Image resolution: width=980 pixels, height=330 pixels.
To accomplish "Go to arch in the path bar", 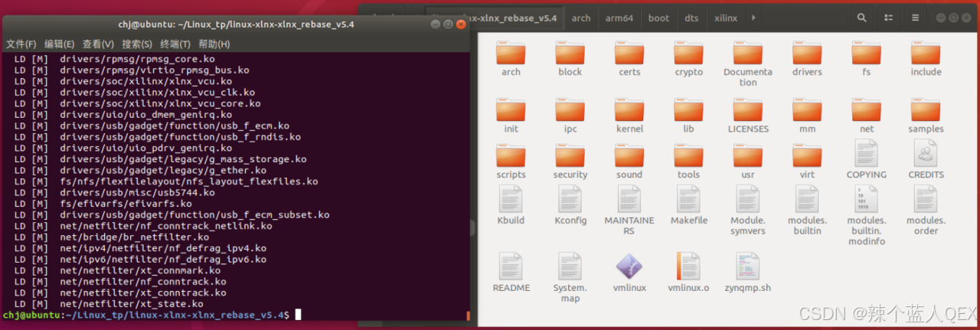I will point(581,18).
